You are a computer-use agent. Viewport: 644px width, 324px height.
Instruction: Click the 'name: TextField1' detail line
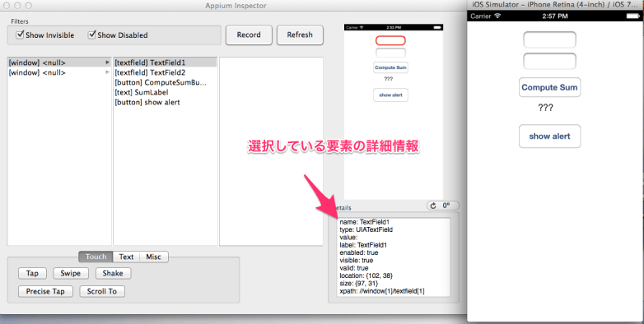[364, 222]
